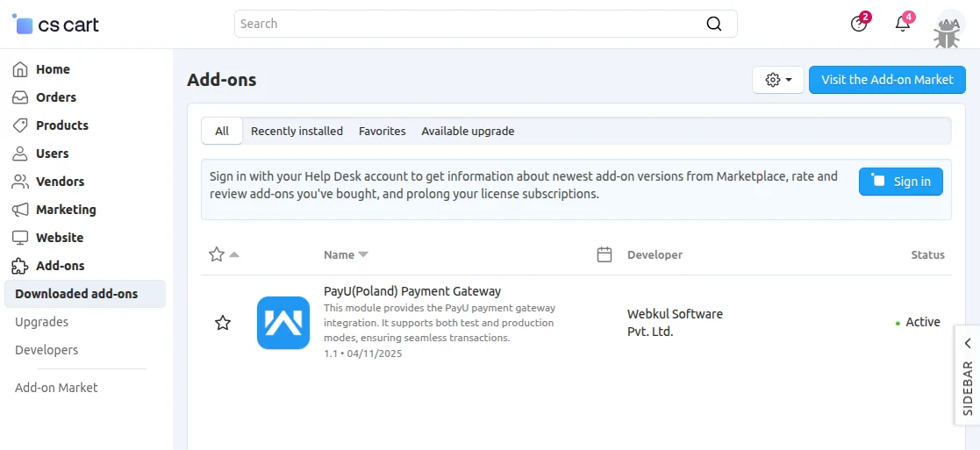Mark PayU(Poland) Payment Gateway as favorite
The image size is (980, 450).
[x=223, y=323]
